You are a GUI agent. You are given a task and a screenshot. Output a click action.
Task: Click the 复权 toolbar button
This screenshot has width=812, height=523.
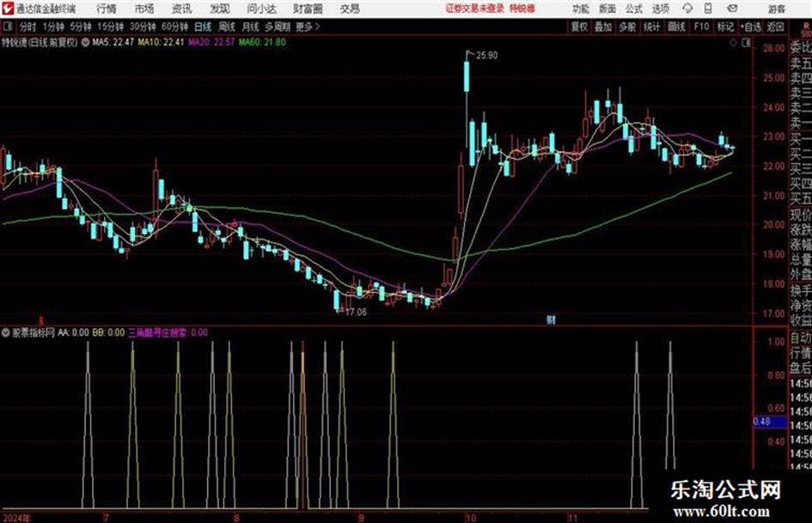[x=579, y=27]
